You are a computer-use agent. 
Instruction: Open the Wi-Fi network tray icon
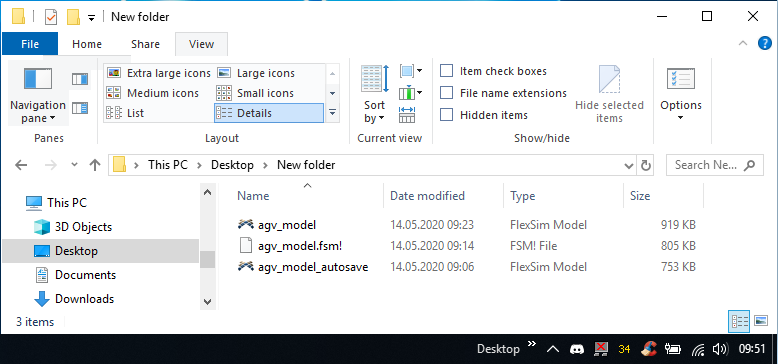pos(699,349)
